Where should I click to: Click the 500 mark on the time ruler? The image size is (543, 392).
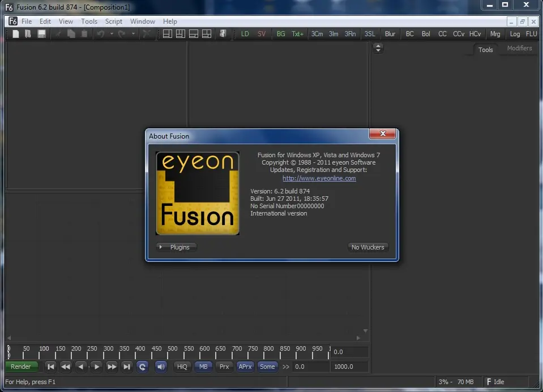point(173,349)
